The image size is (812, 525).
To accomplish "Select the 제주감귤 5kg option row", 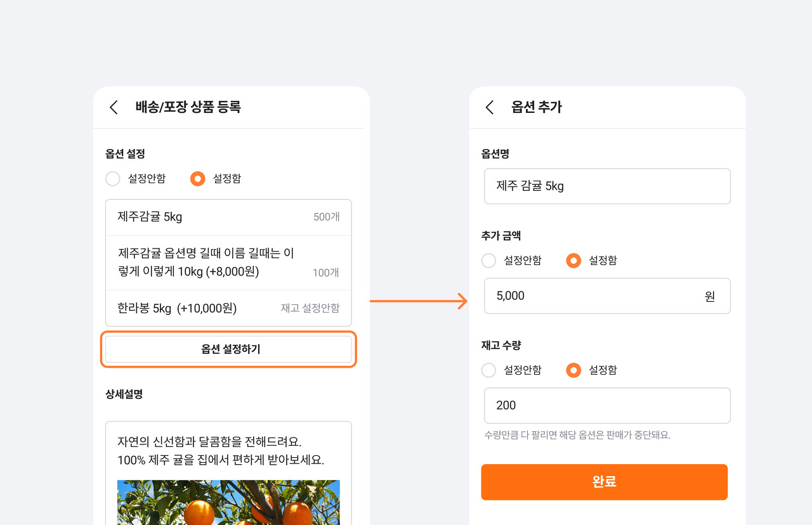I will [228, 217].
